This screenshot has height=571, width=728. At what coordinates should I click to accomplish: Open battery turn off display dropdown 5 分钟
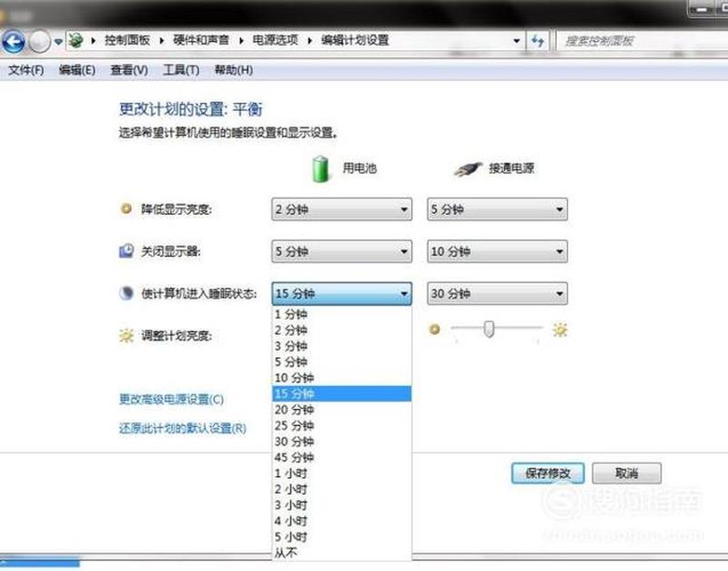click(342, 251)
